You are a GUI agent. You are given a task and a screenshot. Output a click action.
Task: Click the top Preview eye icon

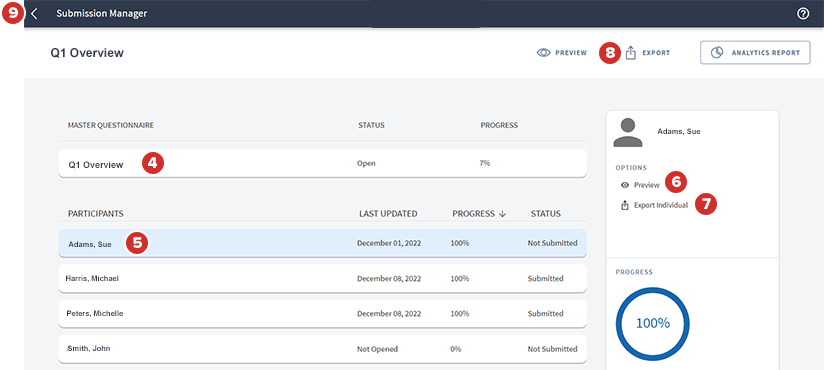click(543, 53)
